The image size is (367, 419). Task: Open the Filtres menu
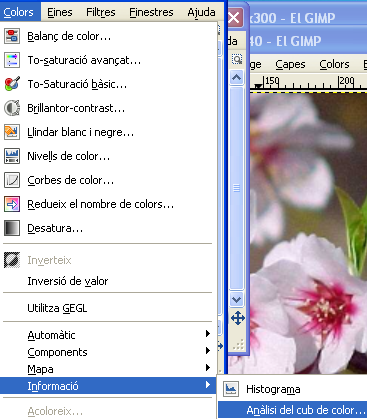(x=100, y=12)
